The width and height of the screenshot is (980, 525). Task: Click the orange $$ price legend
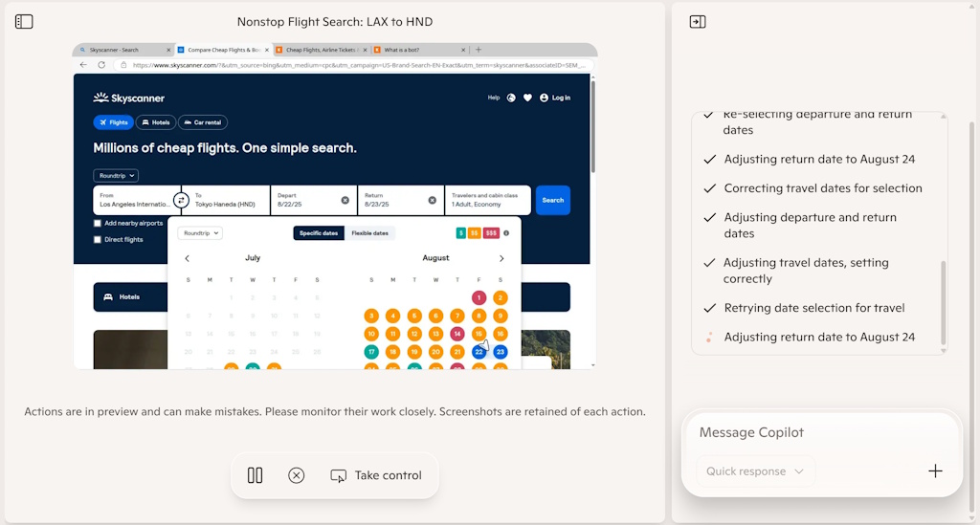click(x=475, y=233)
